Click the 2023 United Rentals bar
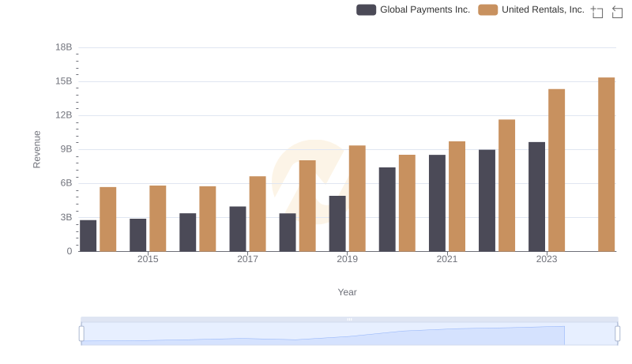 point(556,171)
